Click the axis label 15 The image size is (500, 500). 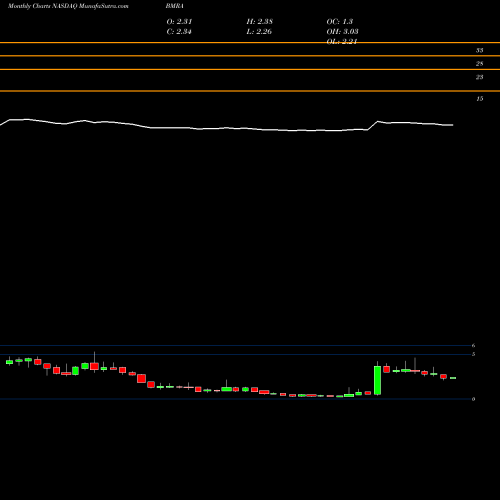click(x=480, y=99)
